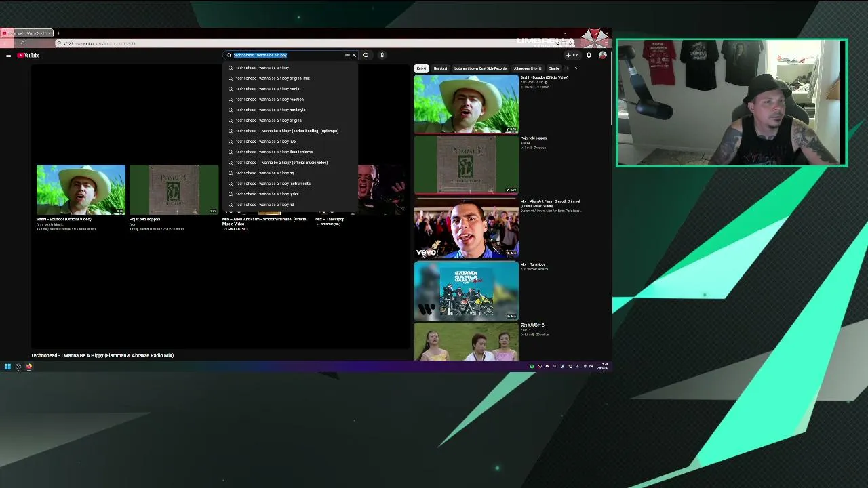Select the 'Kaikki' filter chip
The image size is (868, 488).
click(421, 68)
